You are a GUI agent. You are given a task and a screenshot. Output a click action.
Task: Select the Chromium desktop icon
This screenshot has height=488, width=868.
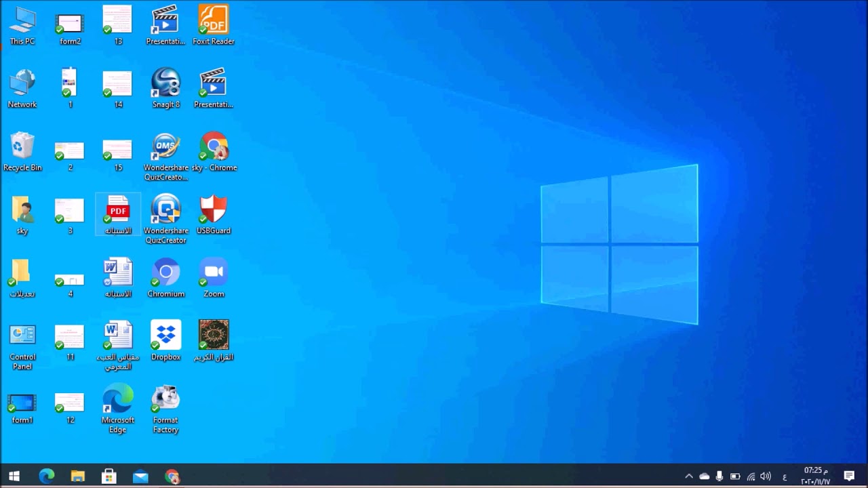pyautogui.click(x=165, y=278)
